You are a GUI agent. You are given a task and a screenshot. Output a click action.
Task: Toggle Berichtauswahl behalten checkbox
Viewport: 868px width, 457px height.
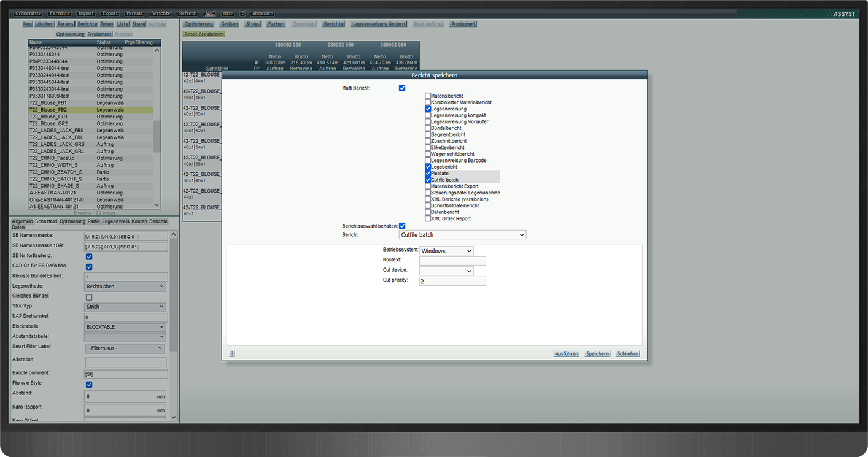tap(402, 226)
